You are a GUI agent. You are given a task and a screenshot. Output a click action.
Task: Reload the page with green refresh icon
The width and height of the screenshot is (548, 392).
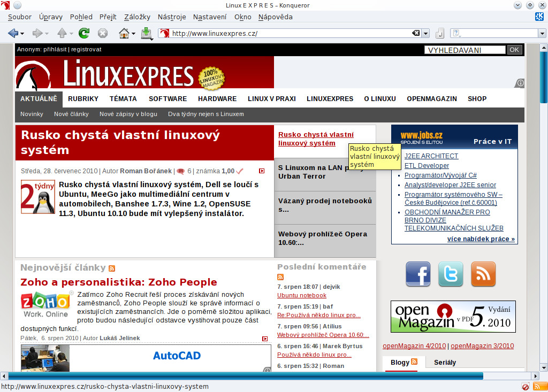coord(84,33)
